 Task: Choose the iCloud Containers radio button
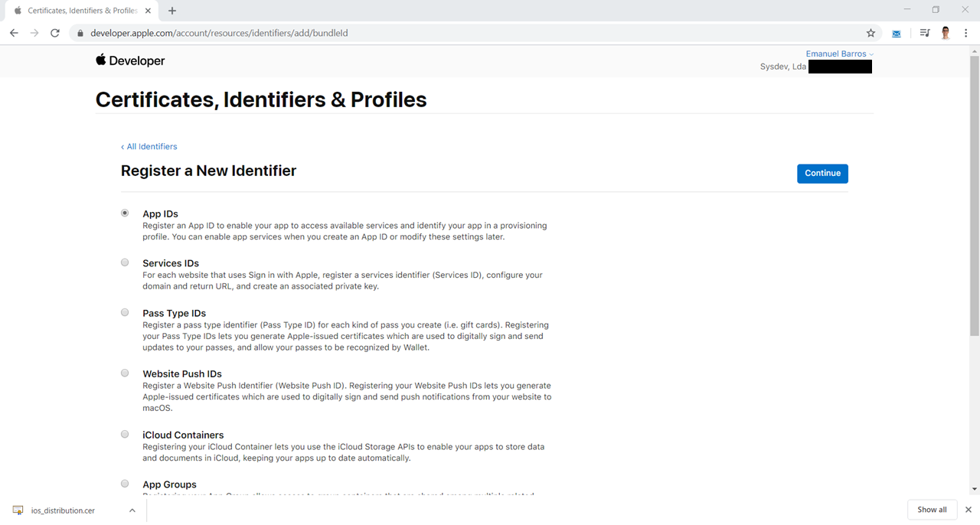coord(125,434)
